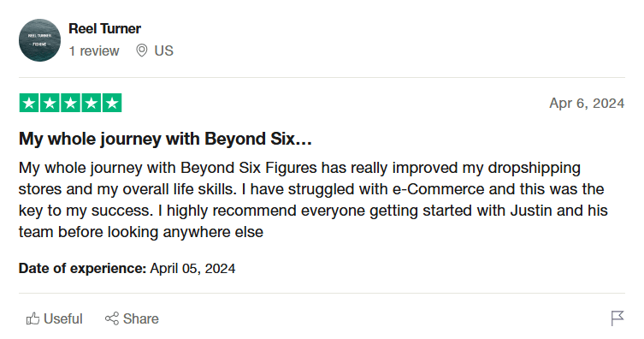This screenshot has width=644, height=339.
Task: Open the 'My whole journey with Beyond Six…' title
Action: click(165, 139)
